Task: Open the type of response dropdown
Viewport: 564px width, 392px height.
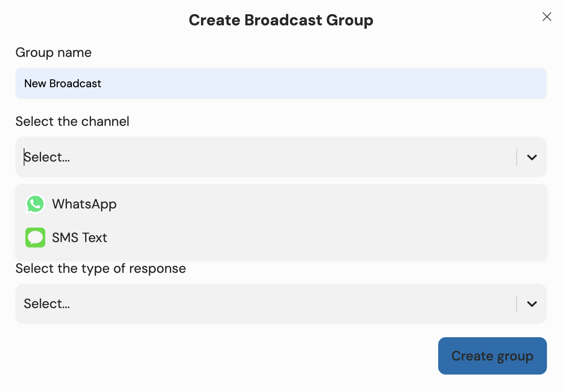Action: 281,304
